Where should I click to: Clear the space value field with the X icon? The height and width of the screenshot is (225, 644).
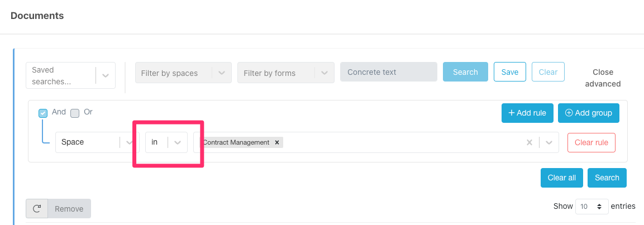pyautogui.click(x=529, y=142)
